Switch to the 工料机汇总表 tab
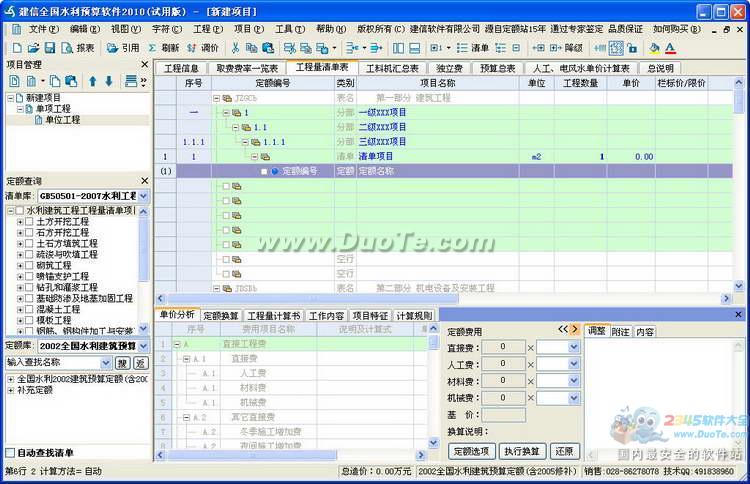This screenshot has height=484, width=750. tap(392, 68)
